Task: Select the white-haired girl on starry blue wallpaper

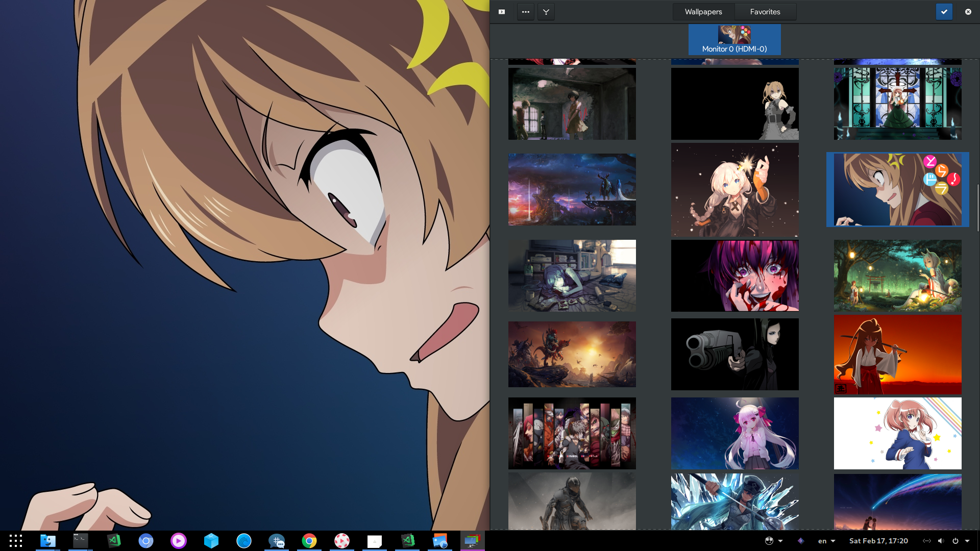Action: coord(734,433)
